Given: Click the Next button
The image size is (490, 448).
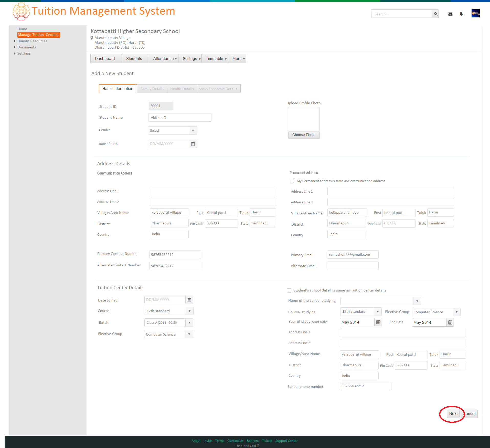Looking at the screenshot, I should point(453,414).
